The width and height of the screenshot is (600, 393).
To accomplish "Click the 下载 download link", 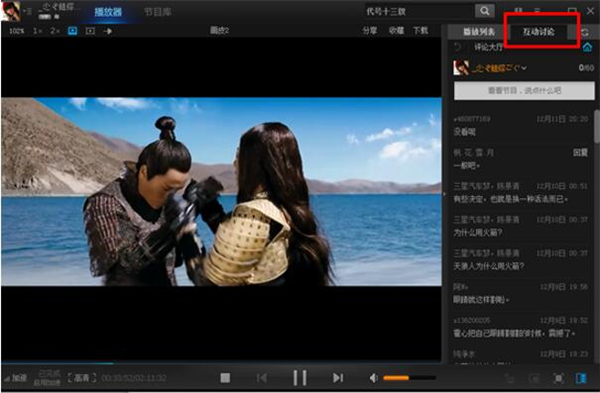I will [421, 31].
